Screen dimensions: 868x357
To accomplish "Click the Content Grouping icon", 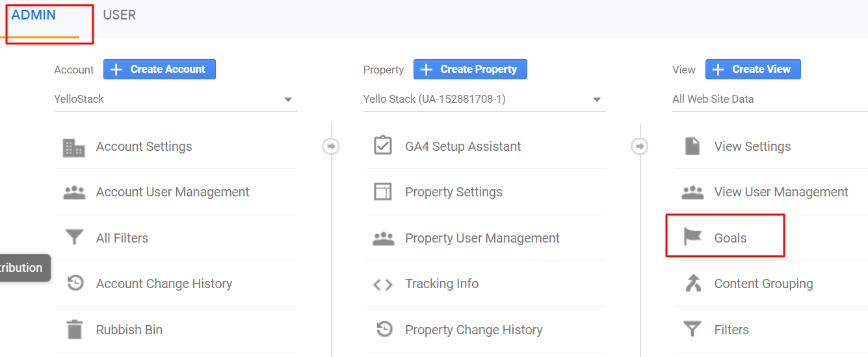I will 693,284.
